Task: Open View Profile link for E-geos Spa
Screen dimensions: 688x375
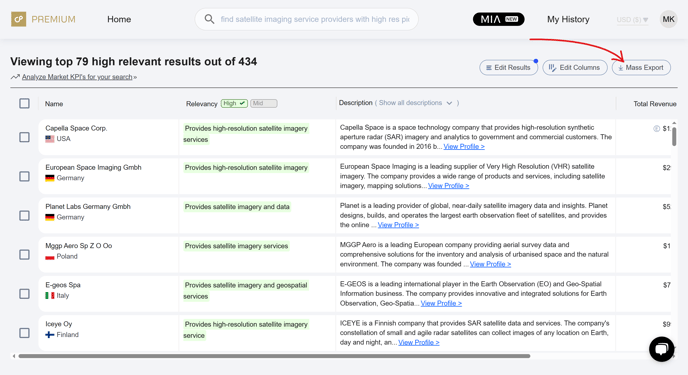Action: coord(441,303)
